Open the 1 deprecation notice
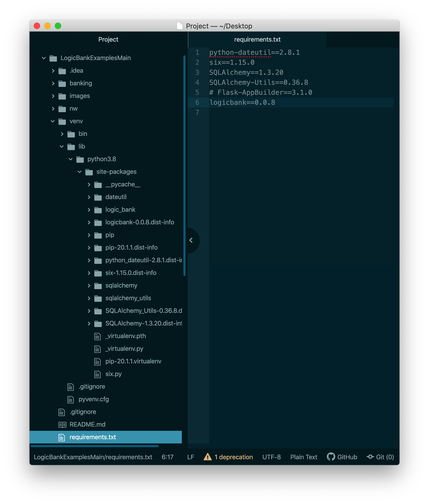Screen dimensions: 429x504 click(x=228, y=457)
